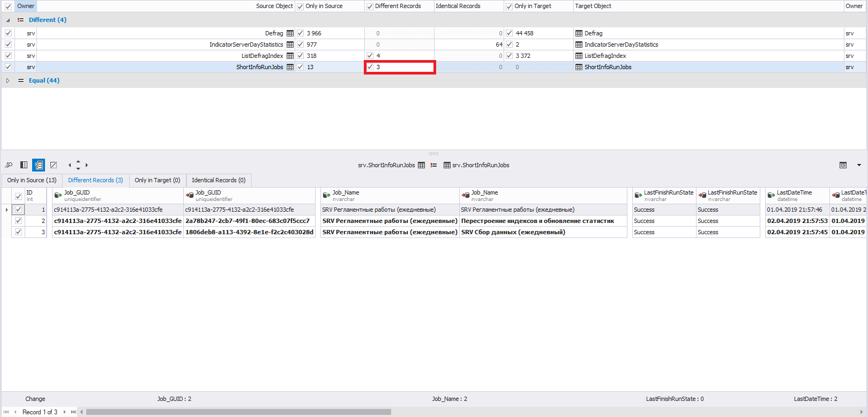
Task: Toggle checkbox for data record ID 2
Action: (x=18, y=221)
